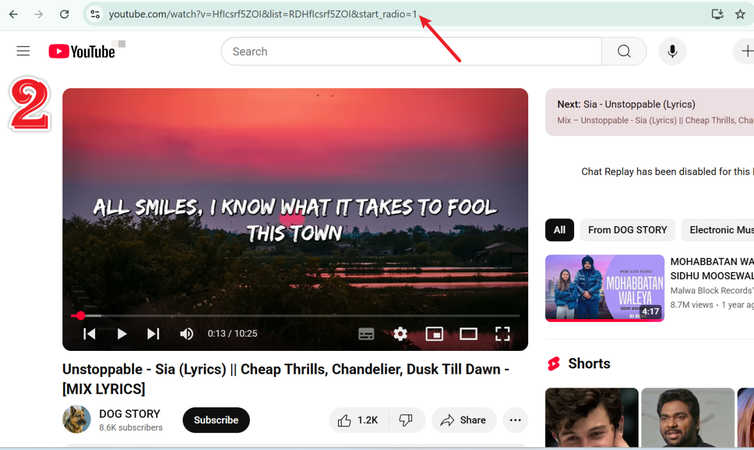Image resolution: width=754 pixels, height=450 pixels.
Task: Open the player settings gear
Action: [400, 334]
